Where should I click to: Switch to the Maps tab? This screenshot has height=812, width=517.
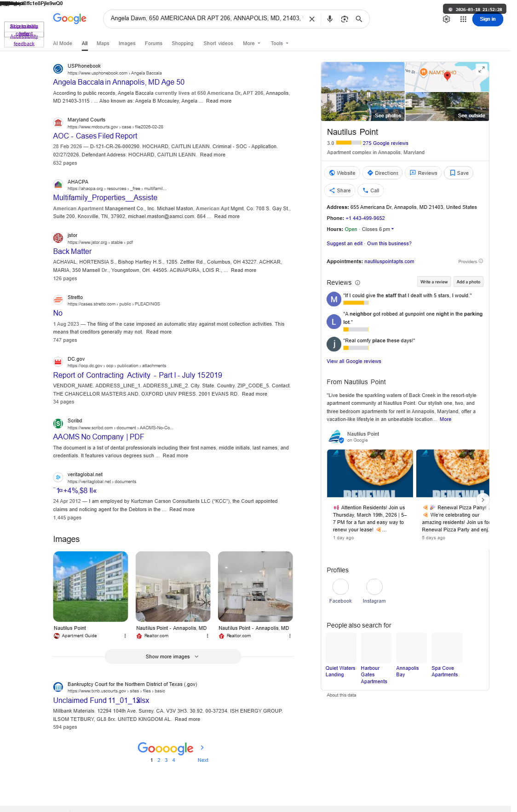point(103,43)
